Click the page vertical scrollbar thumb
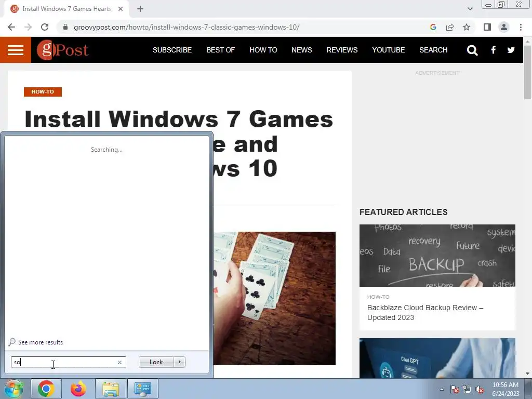Screen dimensions: 532x399 click(528, 72)
